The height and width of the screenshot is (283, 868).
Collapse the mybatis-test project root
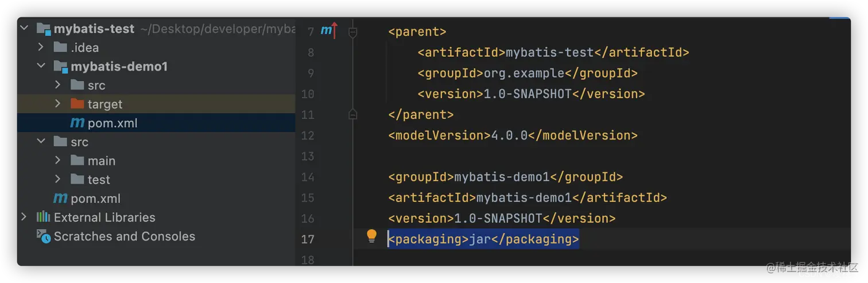[x=24, y=28]
